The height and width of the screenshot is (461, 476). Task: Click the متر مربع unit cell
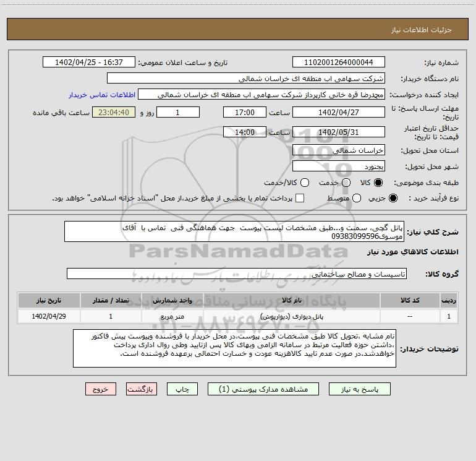coord(172,316)
